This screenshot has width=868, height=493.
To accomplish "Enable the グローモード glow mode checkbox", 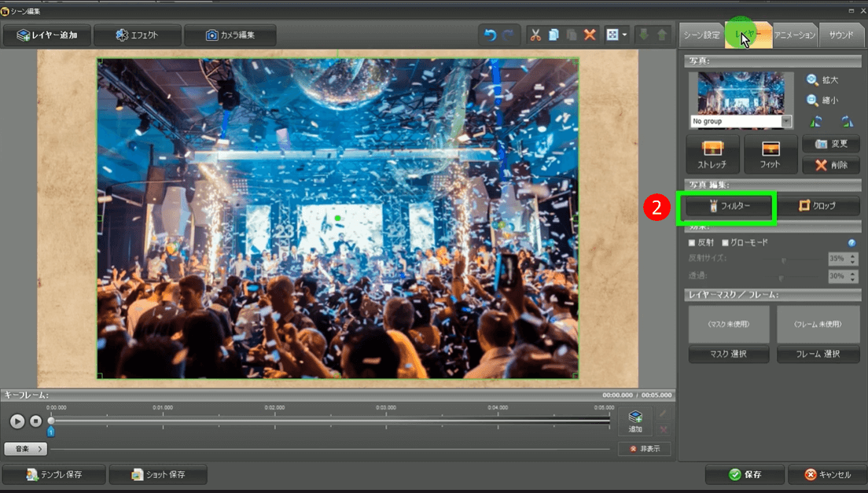I will coord(725,243).
